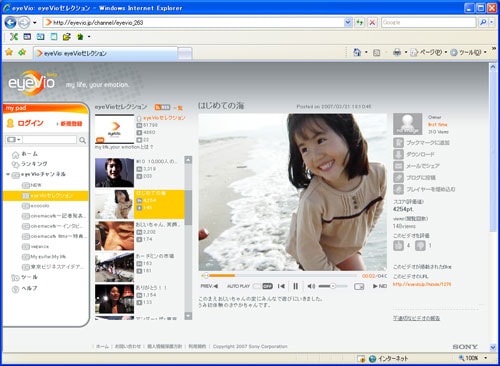Click the Print icon in command bar
The image size is (500, 366).
pos(397,52)
